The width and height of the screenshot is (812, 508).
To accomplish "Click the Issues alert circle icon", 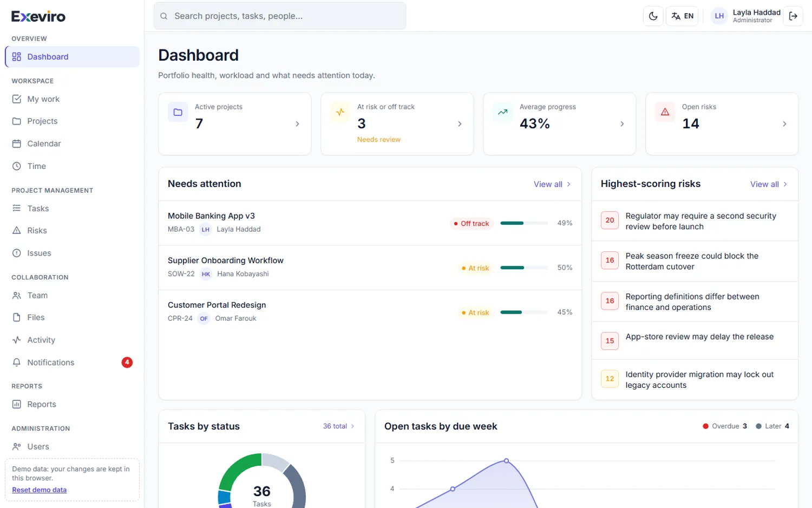I will (17, 253).
